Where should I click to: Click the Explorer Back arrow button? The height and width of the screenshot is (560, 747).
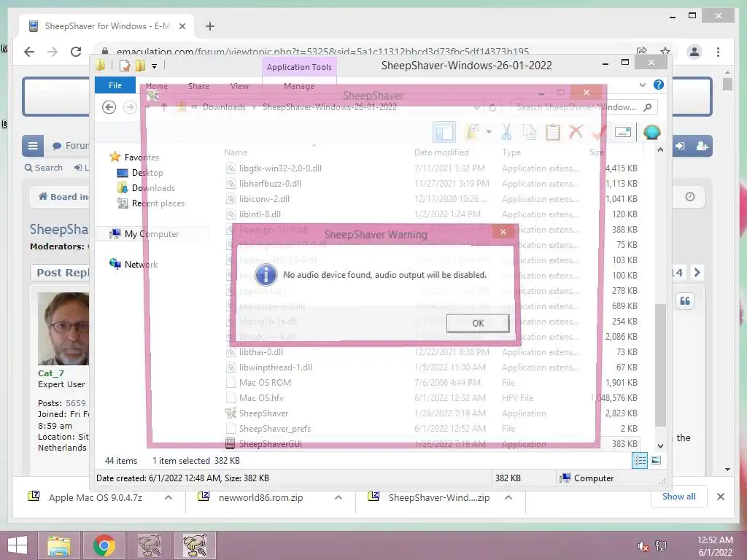point(109,107)
